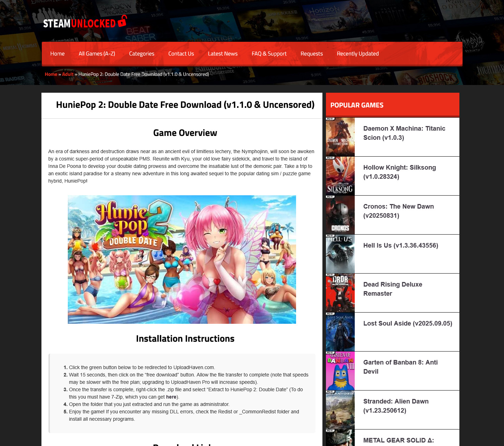Viewport: 504px width, 446px height.
Task: Open Latest News from navigation
Action: click(x=223, y=54)
